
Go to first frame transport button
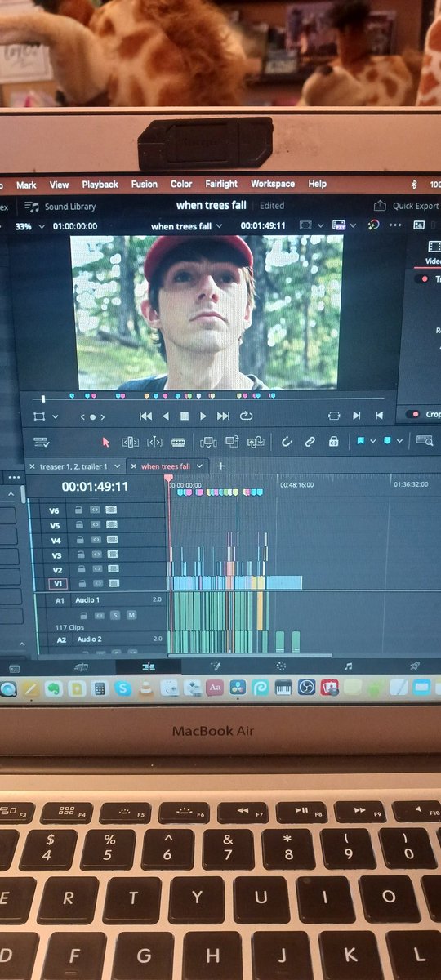tap(145, 416)
